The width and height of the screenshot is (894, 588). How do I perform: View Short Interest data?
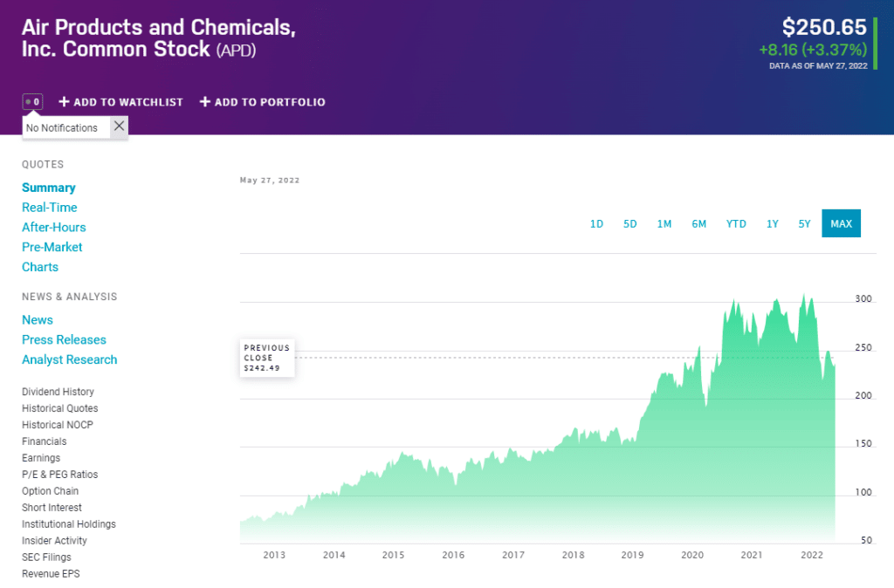pos(52,508)
